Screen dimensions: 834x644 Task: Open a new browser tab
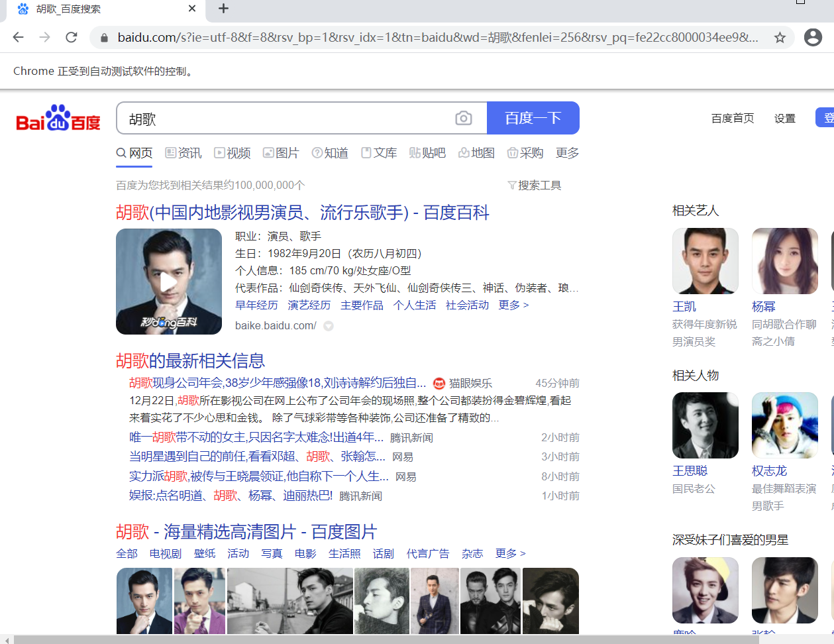[223, 9]
